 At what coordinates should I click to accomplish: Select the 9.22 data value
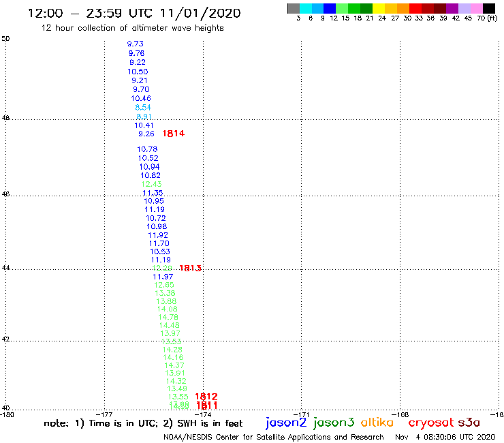(138, 62)
